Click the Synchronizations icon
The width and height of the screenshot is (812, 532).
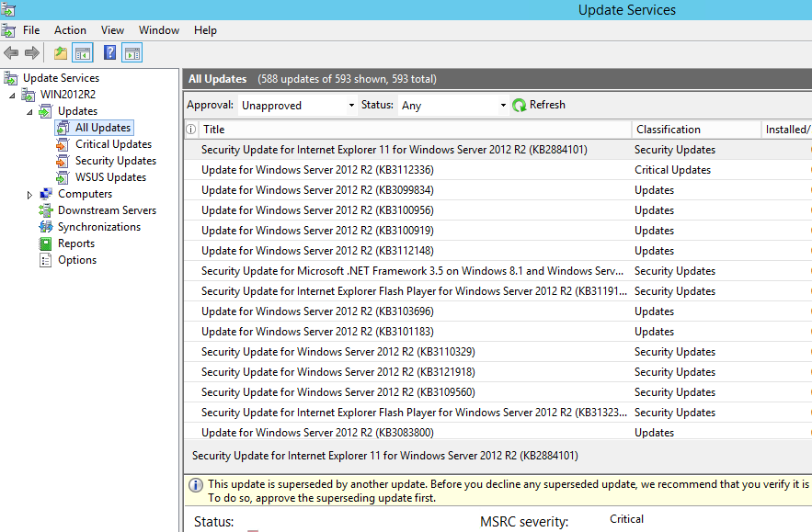(x=46, y=227)
